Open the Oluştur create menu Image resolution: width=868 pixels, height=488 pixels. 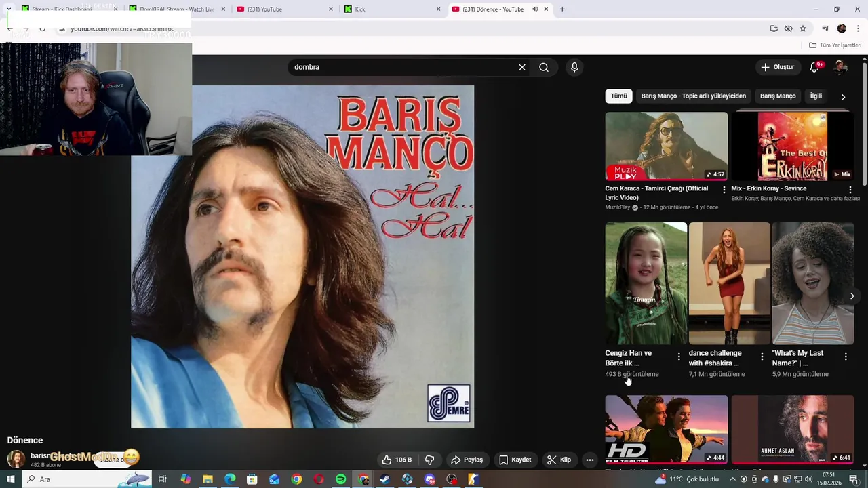click(x=777, y=67)
